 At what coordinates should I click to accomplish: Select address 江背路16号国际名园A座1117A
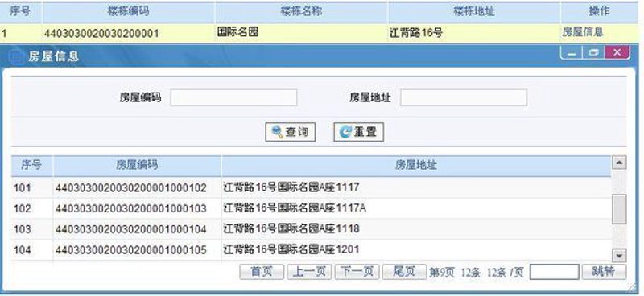click(295, 208)
